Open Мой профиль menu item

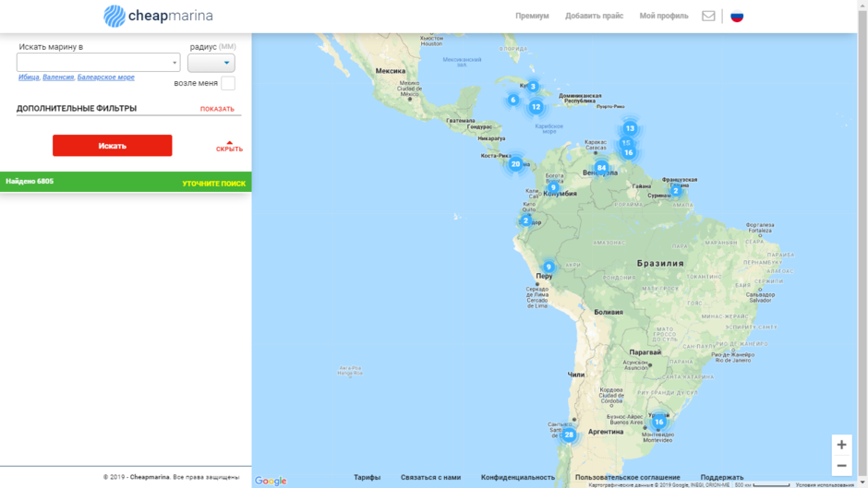point(664,16)
